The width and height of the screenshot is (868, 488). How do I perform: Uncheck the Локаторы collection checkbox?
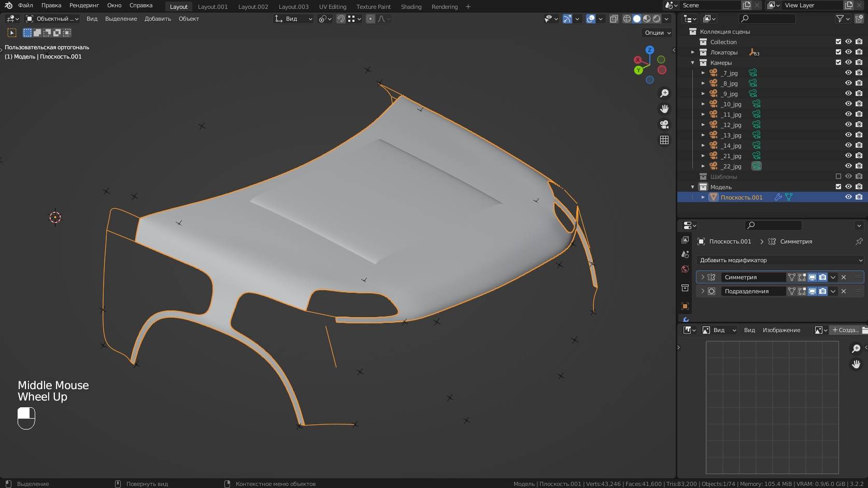pyautogui.click(x=838, y=52)
